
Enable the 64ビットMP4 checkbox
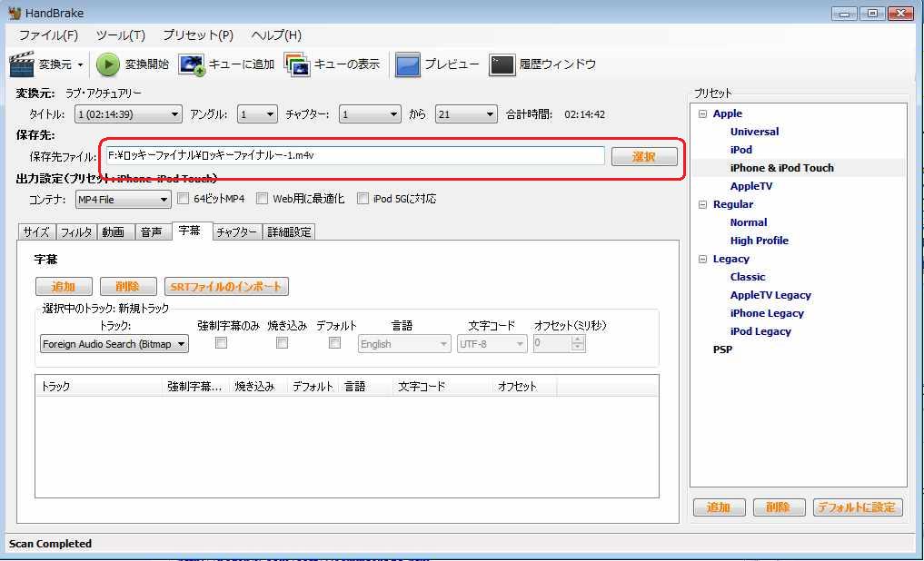(x=184, y=199)
